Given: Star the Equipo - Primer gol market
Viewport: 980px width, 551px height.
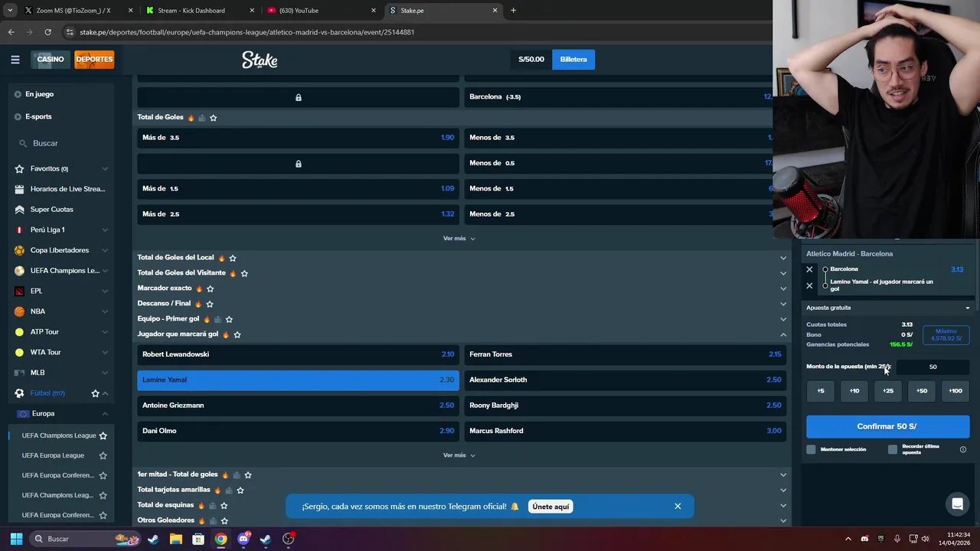Looking at the screenshot, I should [x=229, y=319].
